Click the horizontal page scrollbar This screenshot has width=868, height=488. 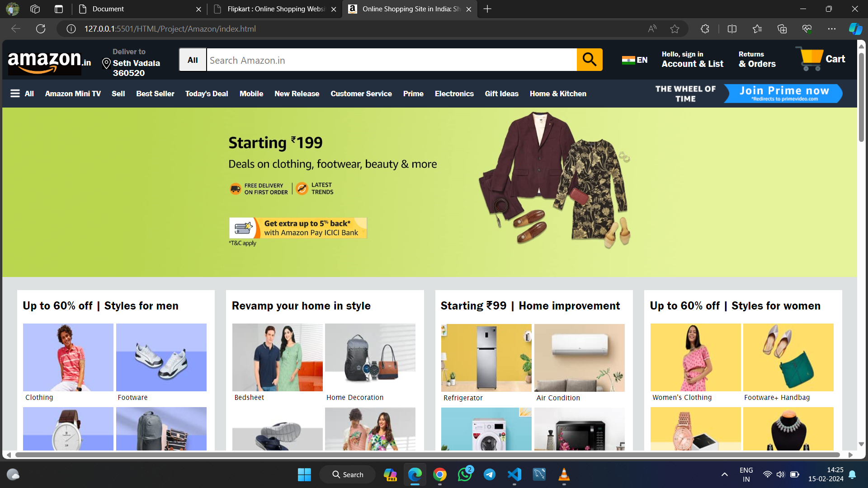point(427,455)
